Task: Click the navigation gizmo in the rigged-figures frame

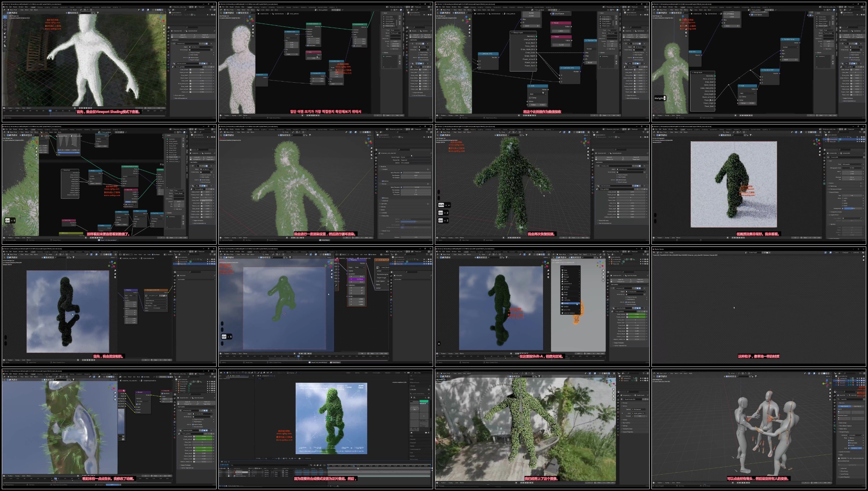Action: pos(826,384)
